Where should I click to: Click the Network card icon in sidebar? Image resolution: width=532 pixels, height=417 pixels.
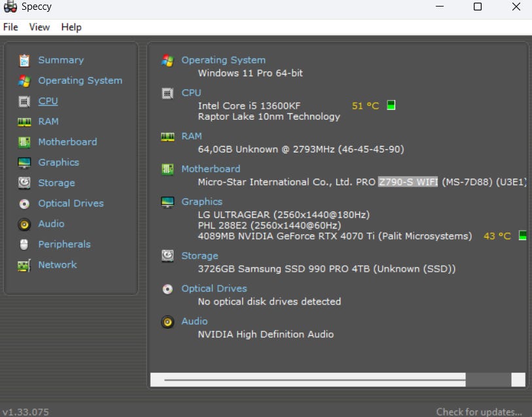[x=24, y=265]
